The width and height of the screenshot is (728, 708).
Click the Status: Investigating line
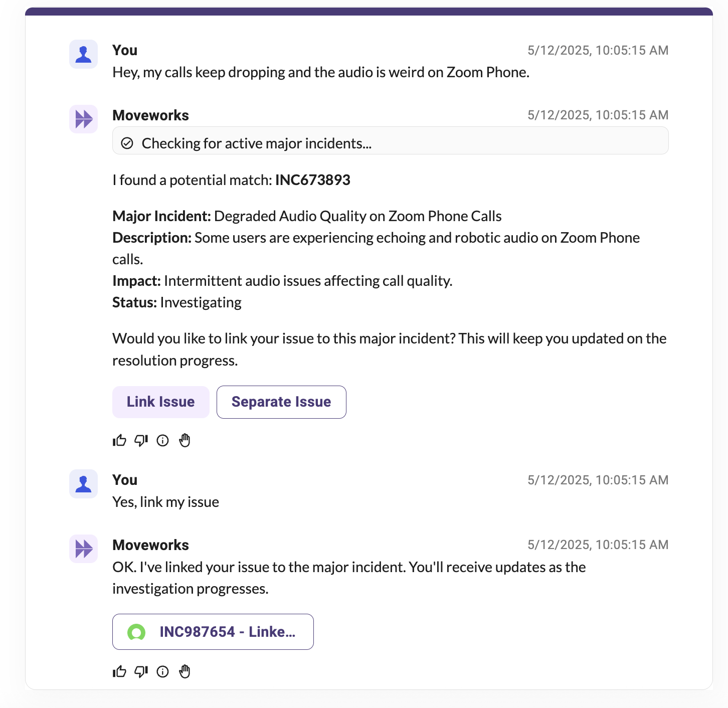tap(177, 302)
